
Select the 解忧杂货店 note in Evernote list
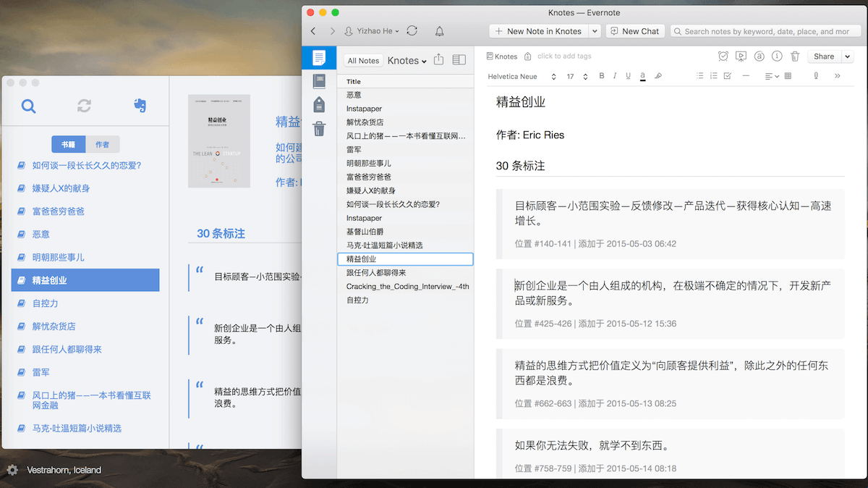pyautogui.click(x=406, y=122)
